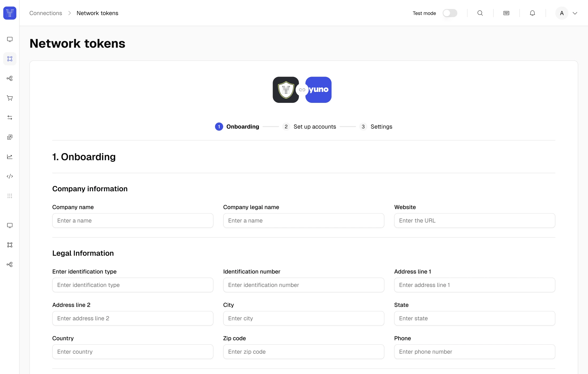Focus the Identification number field
This screenshot has height=374, width=588.
point(304,285)
